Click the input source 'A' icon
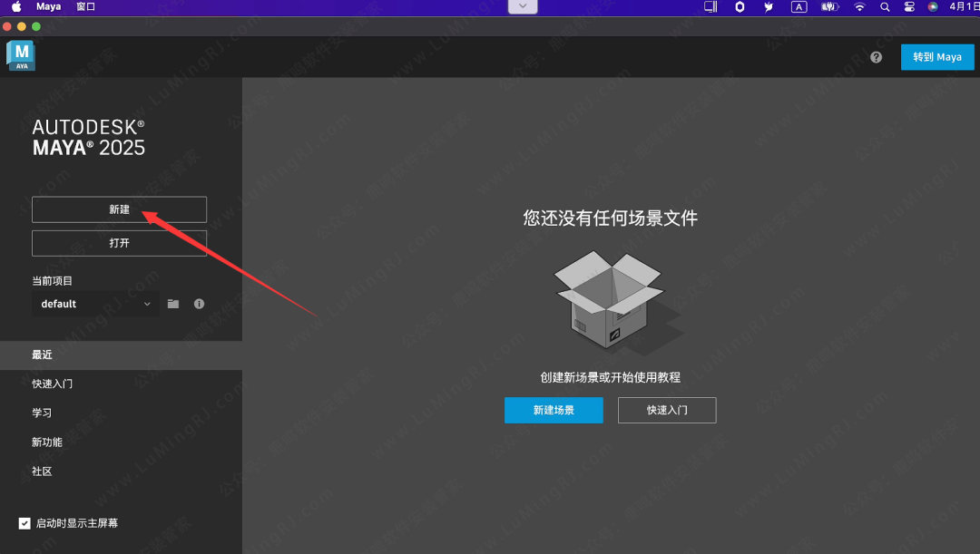The image size is (980, 554). coord(798,6)
